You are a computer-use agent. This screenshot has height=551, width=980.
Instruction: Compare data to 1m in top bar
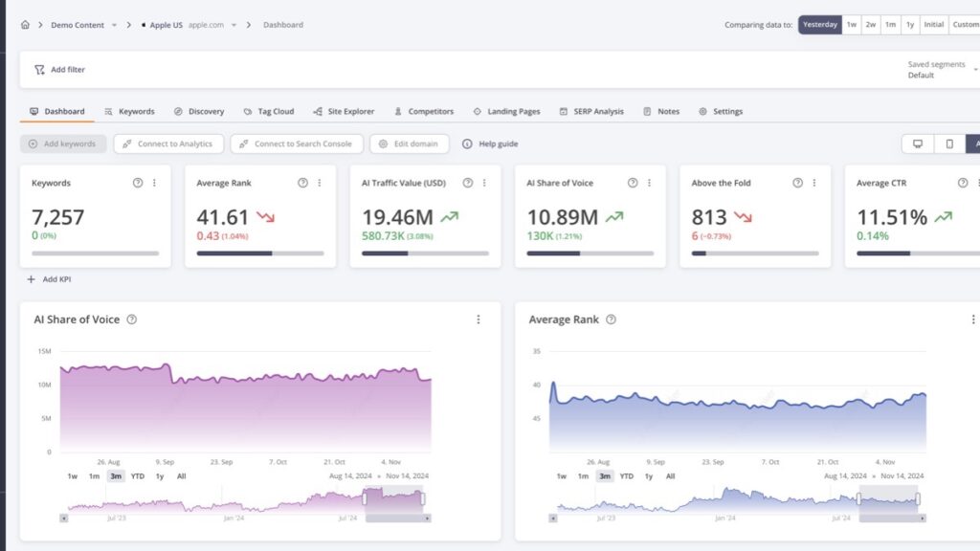pos(890,24)
